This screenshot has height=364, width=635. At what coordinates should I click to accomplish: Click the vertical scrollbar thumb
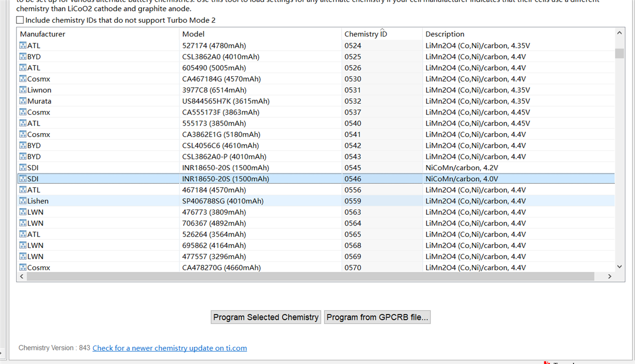pyautogui.click(x=620, y=54)
